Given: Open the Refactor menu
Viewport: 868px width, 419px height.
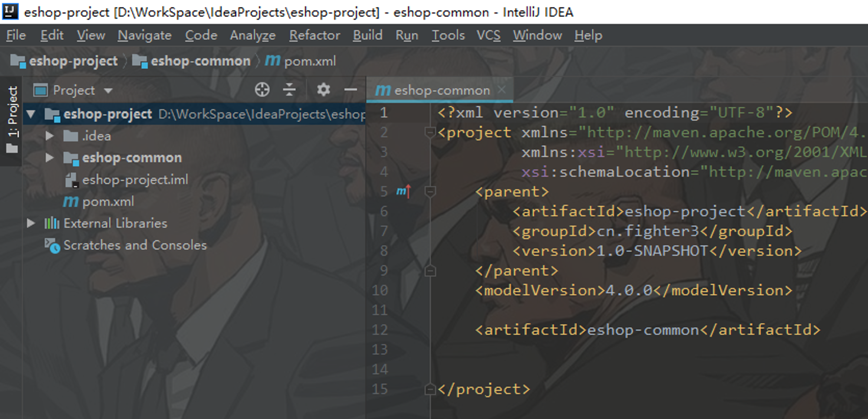Looking at the screenshot, I should [x=315, y=35].
